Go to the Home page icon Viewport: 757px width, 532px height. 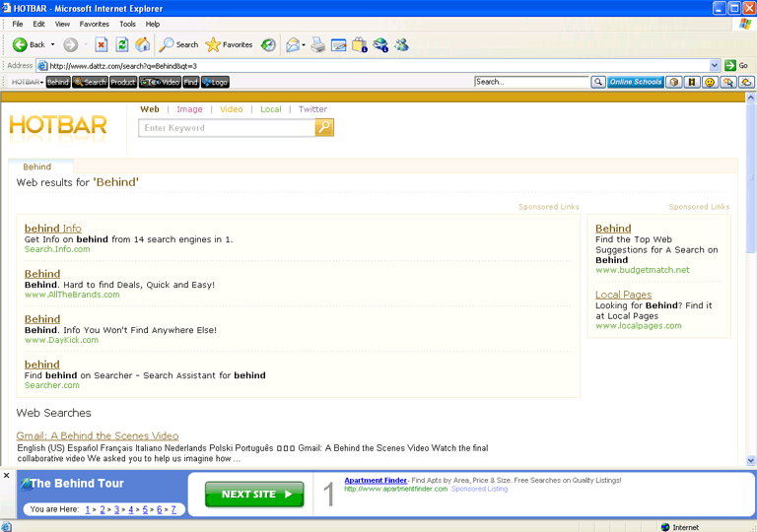(143, 44)
